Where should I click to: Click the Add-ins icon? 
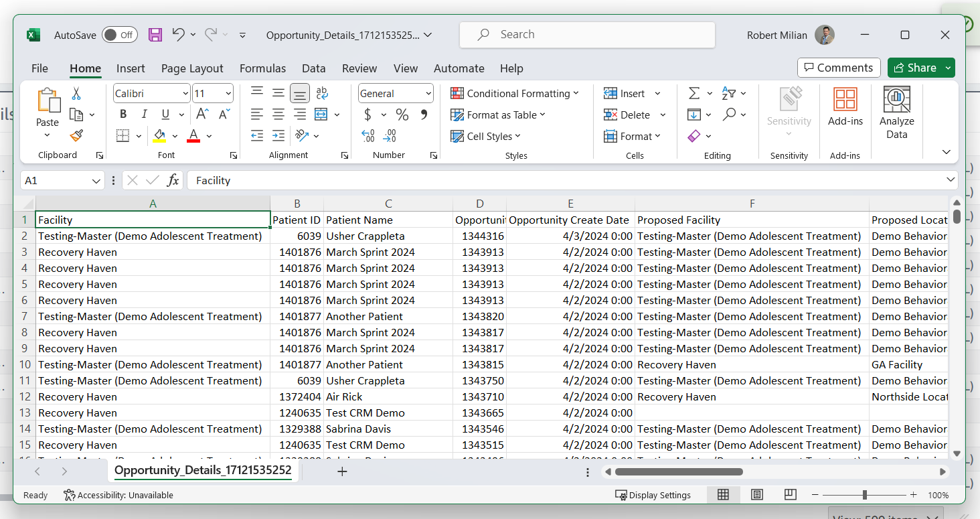(845, 107)
